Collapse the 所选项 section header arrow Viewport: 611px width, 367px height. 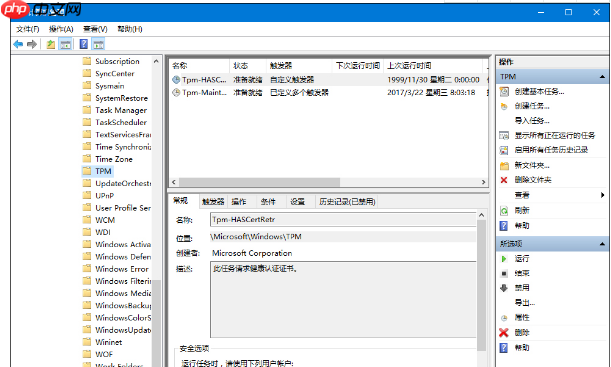coord(602,244)
